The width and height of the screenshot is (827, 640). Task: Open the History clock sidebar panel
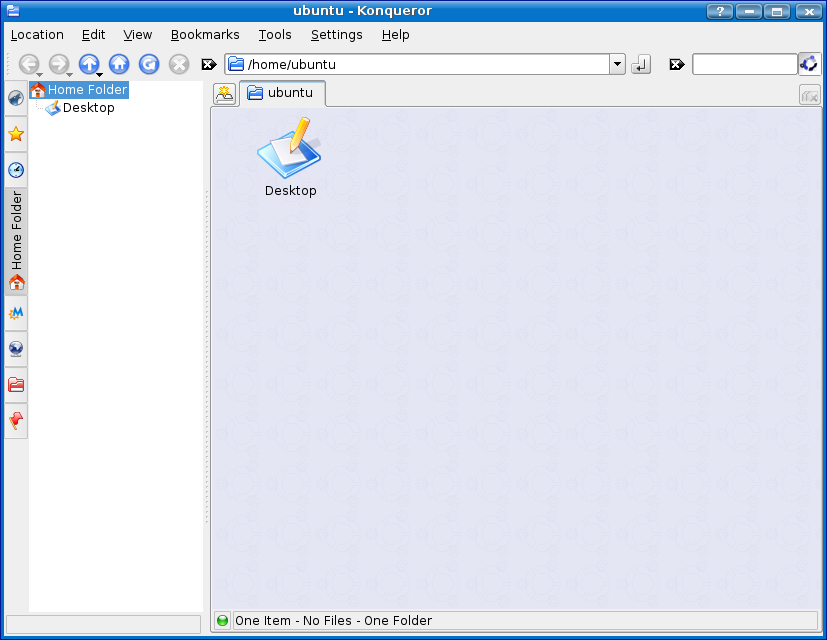(16, 170)
